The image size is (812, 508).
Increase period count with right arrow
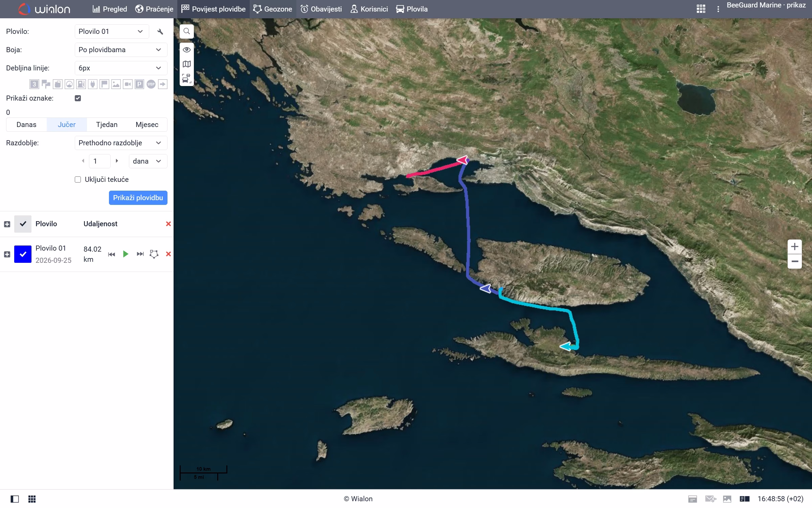117,161
